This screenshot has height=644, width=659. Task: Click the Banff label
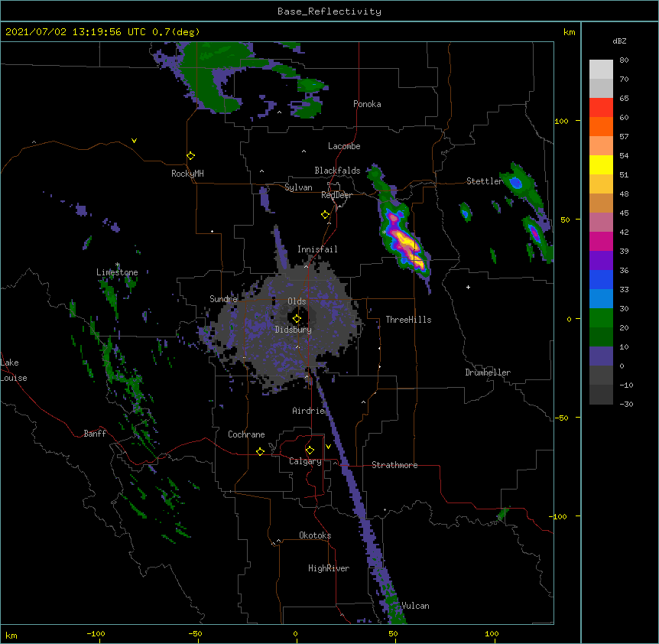(x=95, y=434)
